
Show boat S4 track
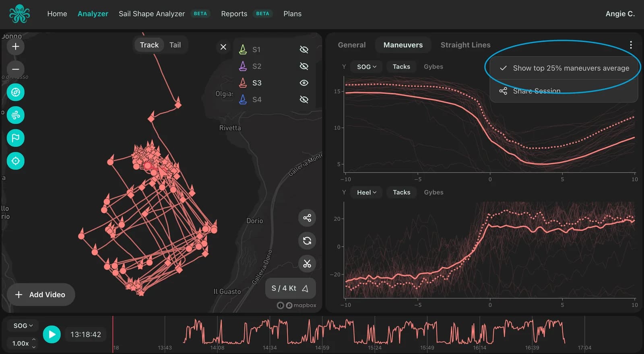pos(304,99)
